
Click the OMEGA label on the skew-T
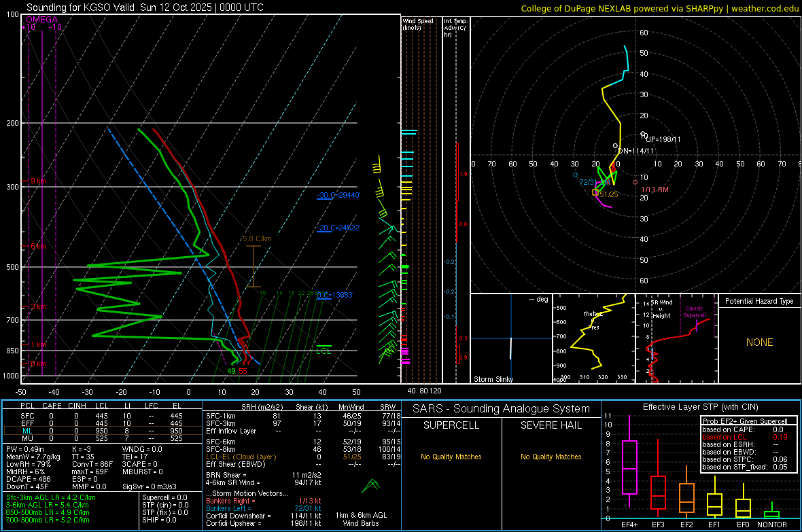[42, 20]
